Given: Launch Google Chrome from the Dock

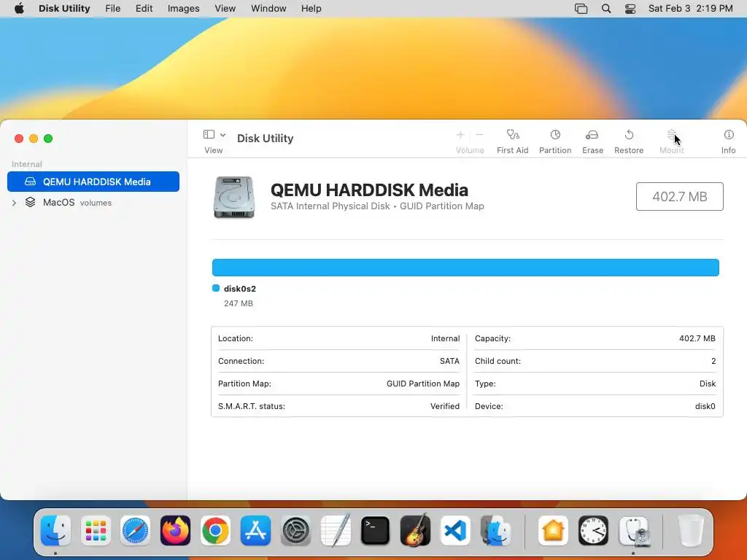Looking at the screenshot, I should [x=215, y=530].
